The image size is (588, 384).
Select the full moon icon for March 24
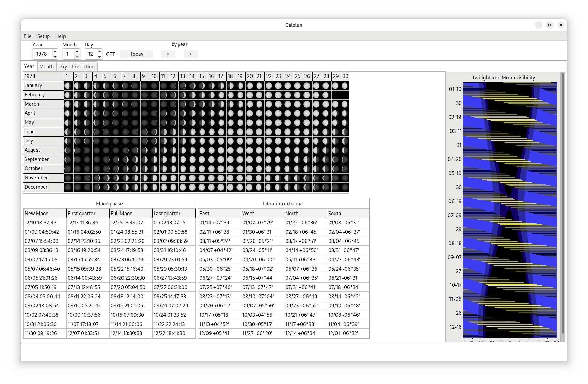(x=288, y=104)
